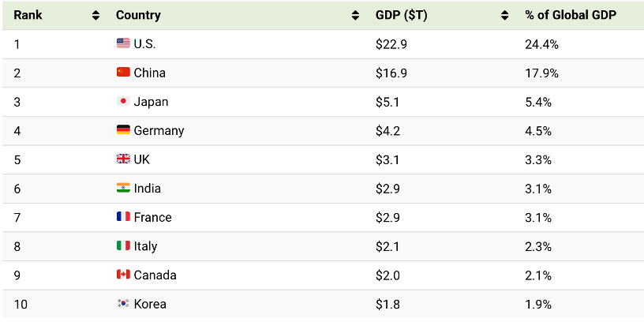Click the % of Global GDP header

pyautogui.click(x=571, y=15)
